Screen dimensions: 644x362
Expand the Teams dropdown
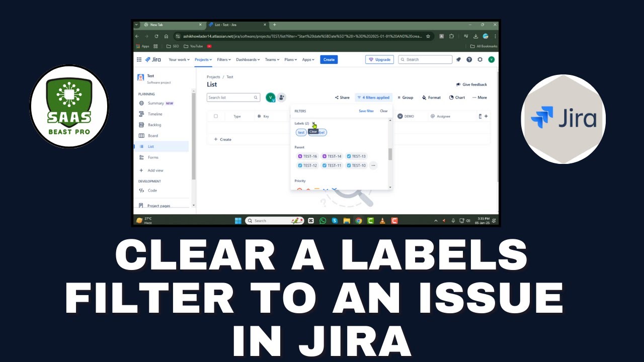click(272, 59)
